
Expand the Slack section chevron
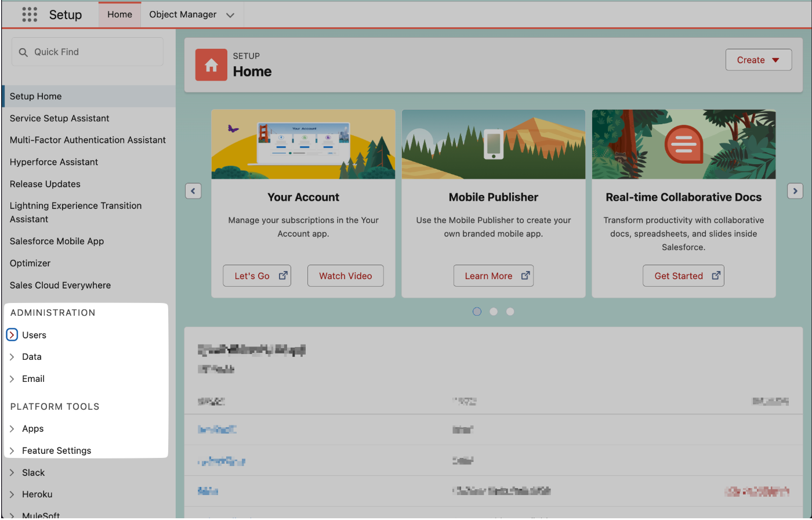(x=12, y=473)
